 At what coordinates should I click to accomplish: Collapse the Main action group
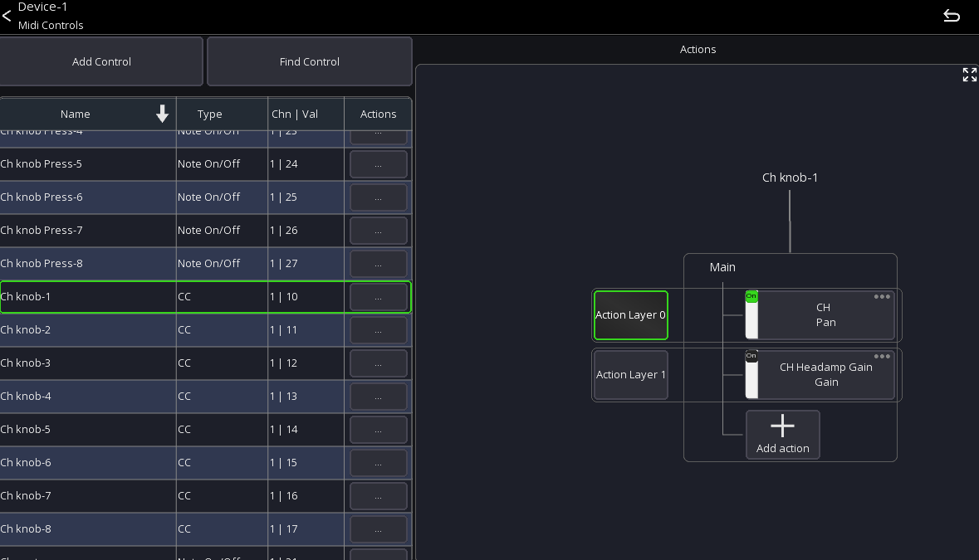click(722, 267)
